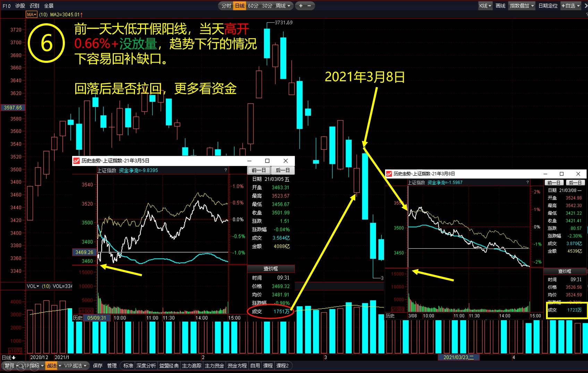Click the 日期定位 button
The image size is (588, 373).
coord(548,6)
